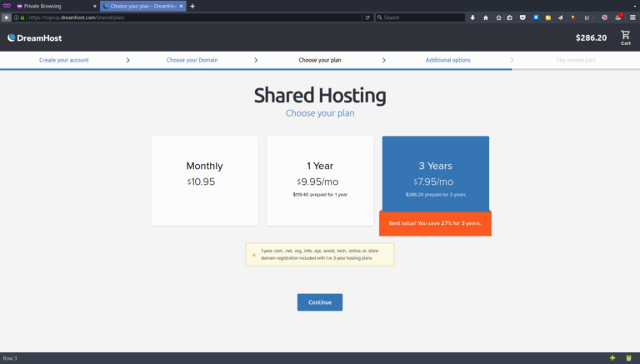Click the blue S extension icon
Screen dimensions: 640x364
click(x=536, y=17)
